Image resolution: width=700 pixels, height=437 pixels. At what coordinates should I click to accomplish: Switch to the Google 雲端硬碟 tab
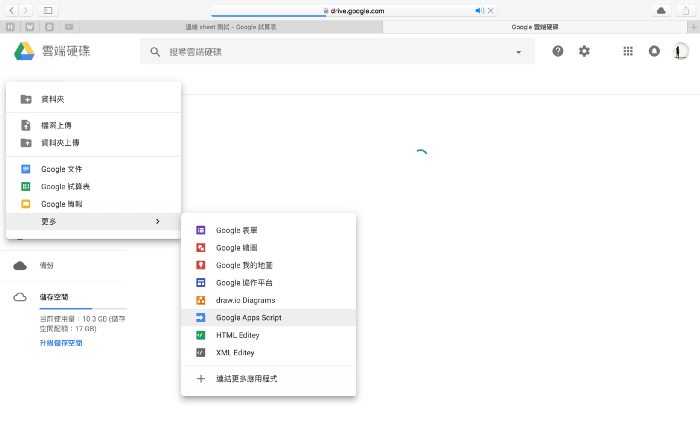(534, 27)
